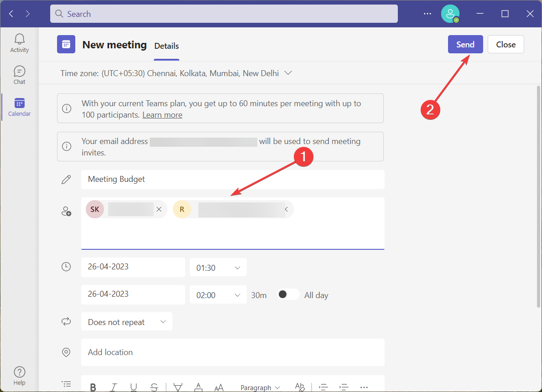The height and width of the screenshot is (392, 542).
Task: Toggle italic formatting
Action: coord(114,387)
